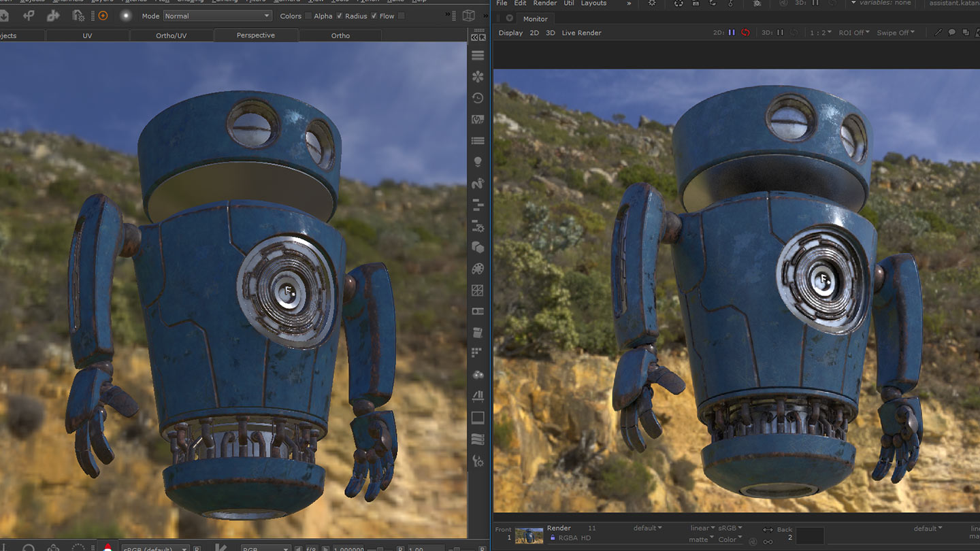Select the Ortho viewport tab
Image resolution: width=980 pixels, height=551 pixels.
pyautogui.click(x=340, y=35)
